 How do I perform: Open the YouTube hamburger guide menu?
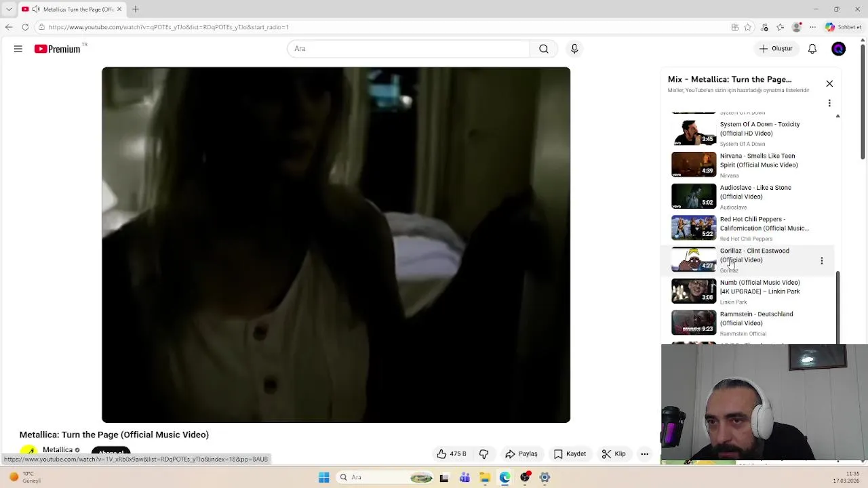[x=18, y=49]
